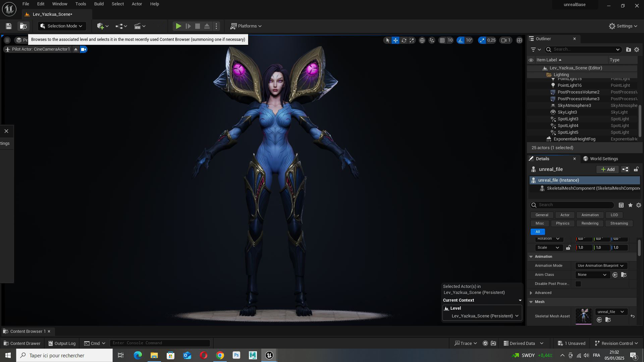The image size is (644, 362).
Task: Toggle rotation angle snapping in viewport
Action: [461, 40]
